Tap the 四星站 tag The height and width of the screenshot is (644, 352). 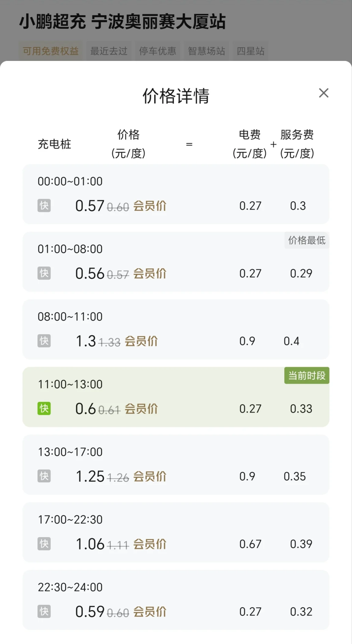(x=250, y=51)
